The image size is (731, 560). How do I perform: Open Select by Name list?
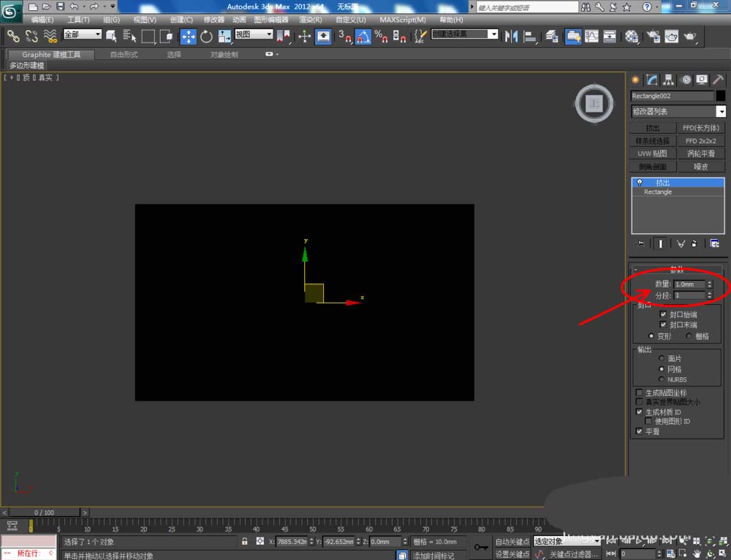[x=129, y=36]
